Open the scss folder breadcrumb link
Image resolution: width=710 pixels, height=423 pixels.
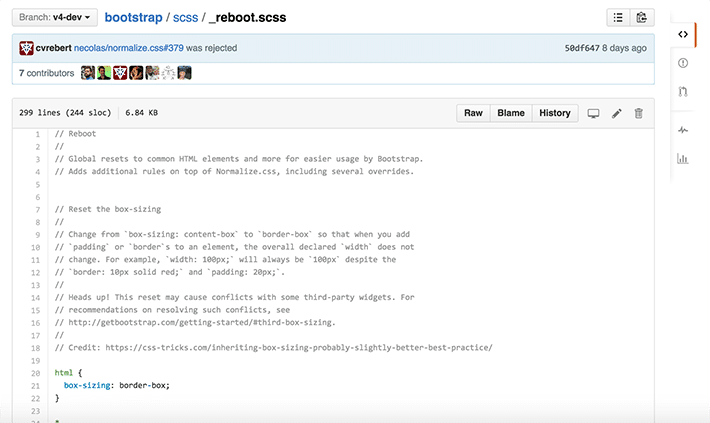tap(185, 17)
